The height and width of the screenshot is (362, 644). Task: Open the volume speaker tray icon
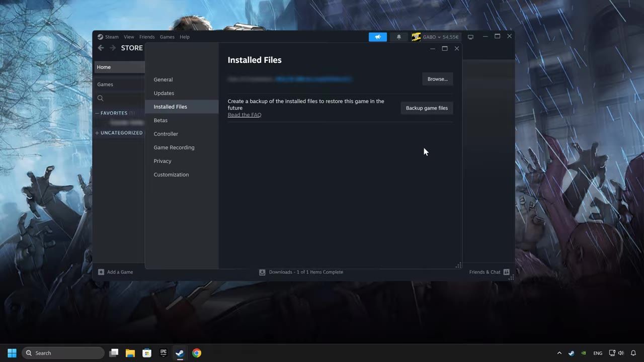coord(621,353)
